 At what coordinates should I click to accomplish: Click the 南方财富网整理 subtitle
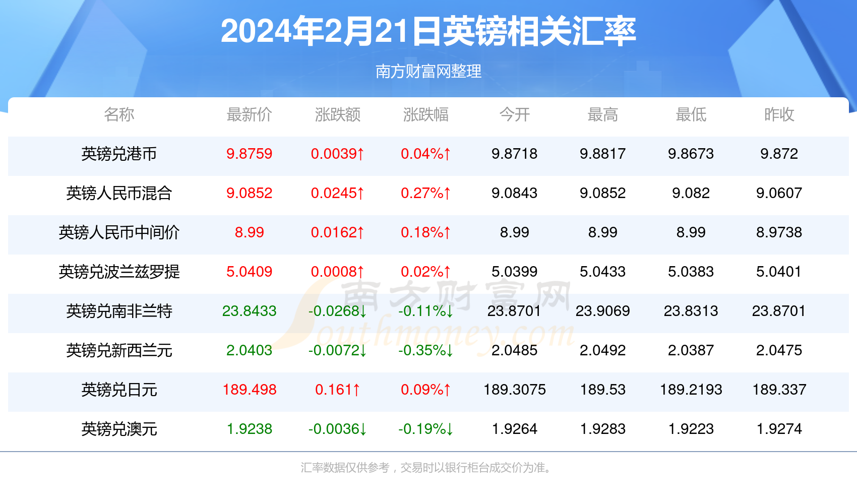[428, 71]
